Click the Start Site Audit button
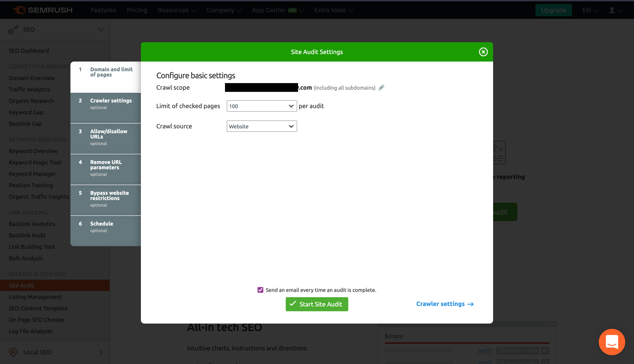The width and height of the screenshot is (634, 364). pyautogui.click(x=317, y=304)
